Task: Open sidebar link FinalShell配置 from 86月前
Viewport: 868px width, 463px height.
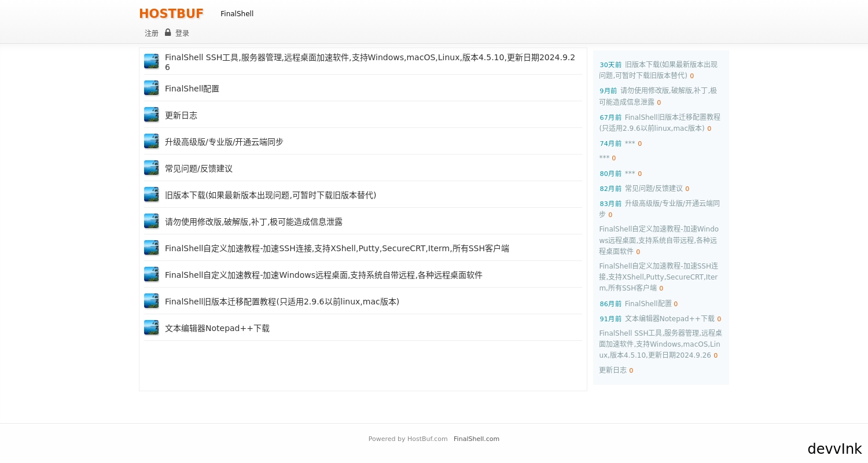Action: click(648, 304)
